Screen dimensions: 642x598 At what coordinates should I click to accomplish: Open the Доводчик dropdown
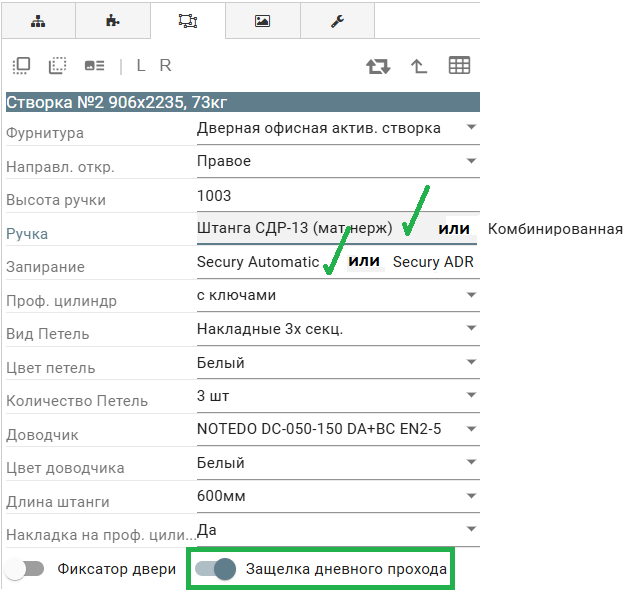point(338,429)
